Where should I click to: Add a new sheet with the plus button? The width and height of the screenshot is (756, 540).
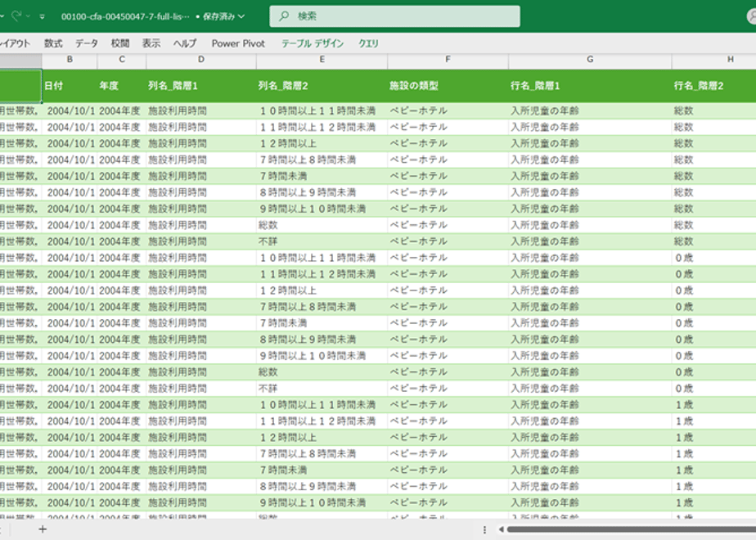(x=43, y=529)
